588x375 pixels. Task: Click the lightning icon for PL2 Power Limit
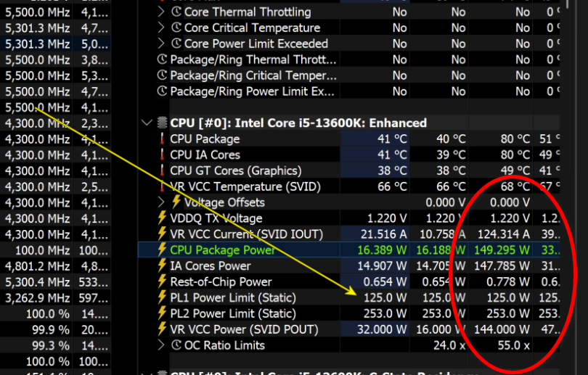pyautogui.click(x=162, y=313)
